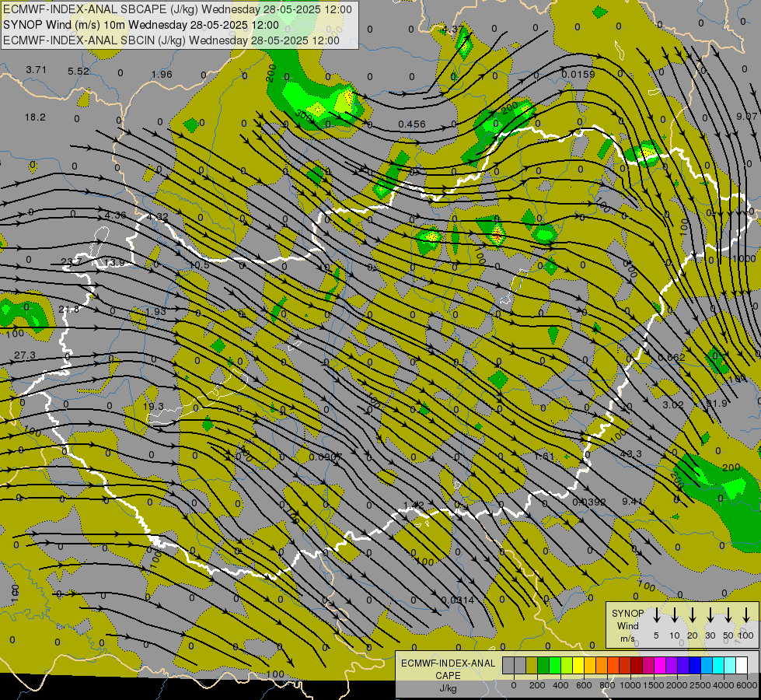Click the 0.662 value on the map

click(672, 357)
